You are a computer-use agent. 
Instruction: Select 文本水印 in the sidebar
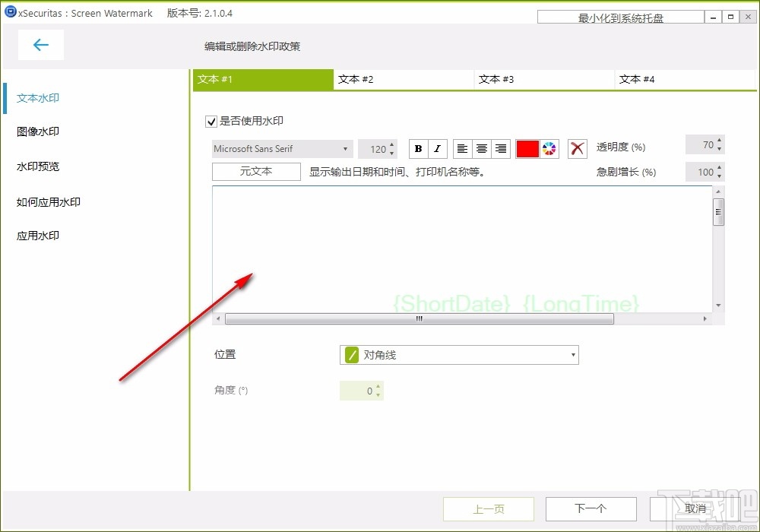click(x=38, y=98)
